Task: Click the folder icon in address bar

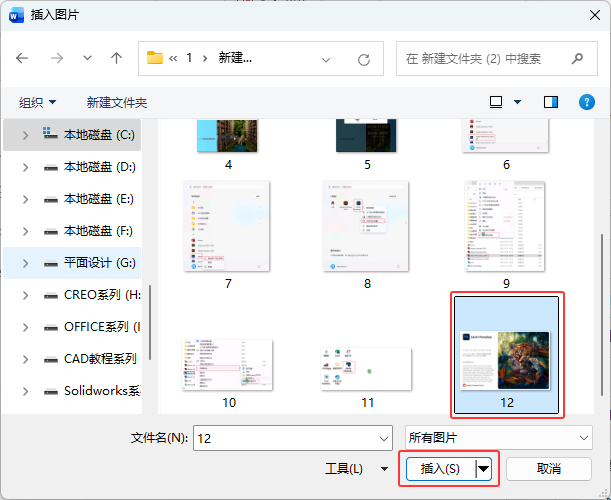Action: point(155,58)
